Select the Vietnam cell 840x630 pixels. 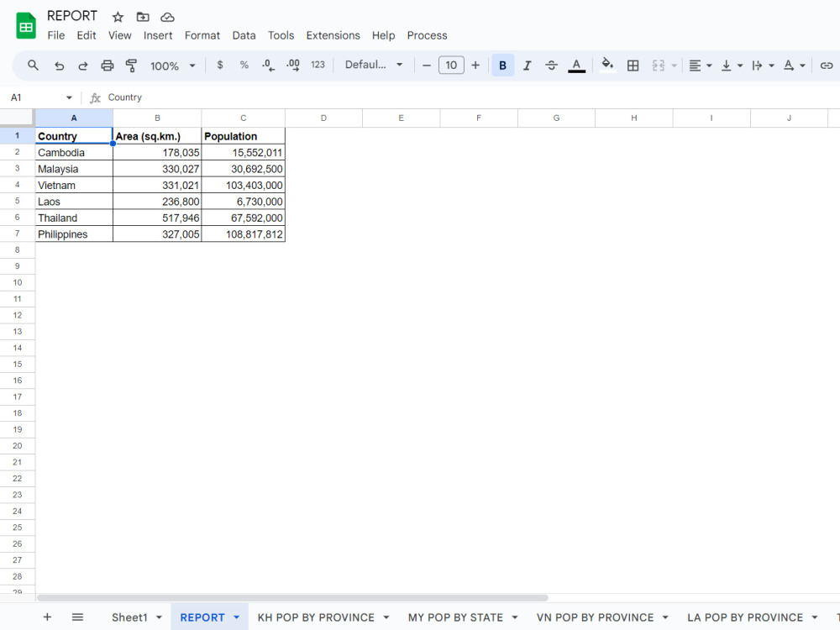(74, 186)
